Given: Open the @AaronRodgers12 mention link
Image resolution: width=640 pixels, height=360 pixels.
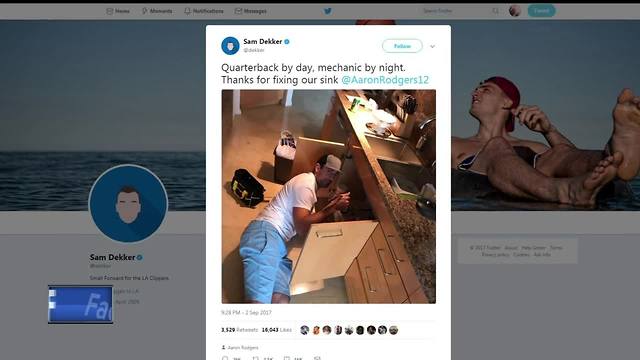Looking at the screenshot, I should tap(385, 80).
